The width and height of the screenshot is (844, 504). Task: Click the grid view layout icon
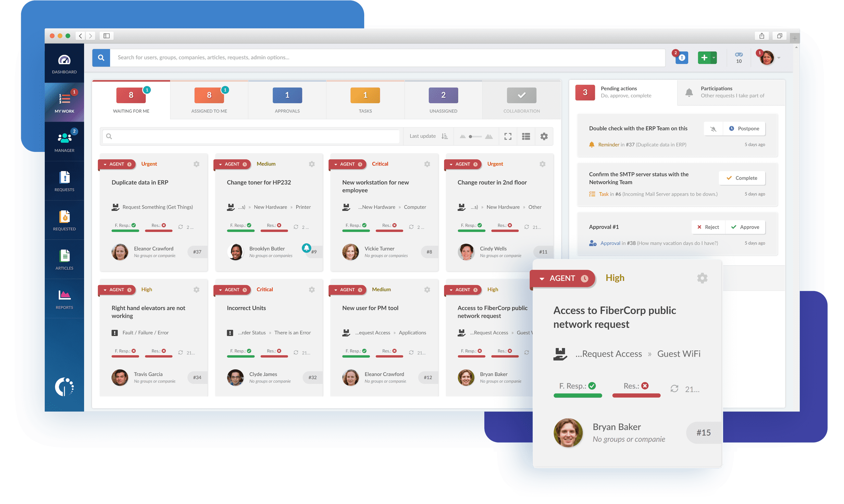point(526,136)
